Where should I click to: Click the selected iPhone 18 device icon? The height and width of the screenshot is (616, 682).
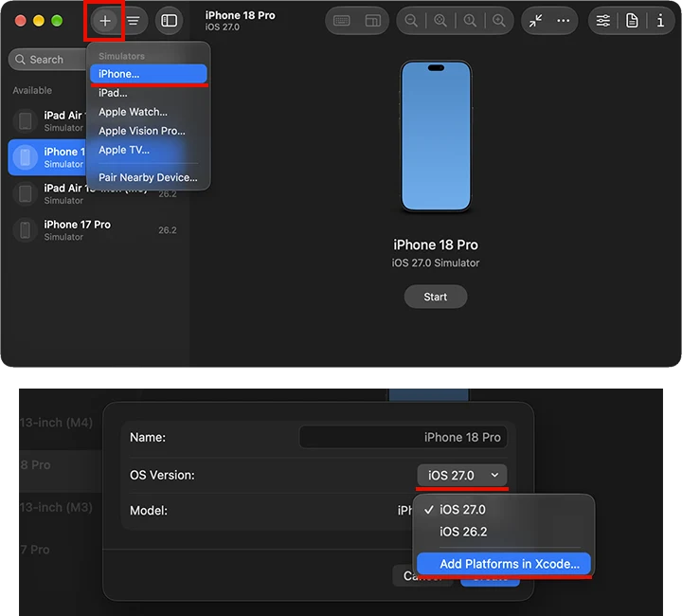26,157
